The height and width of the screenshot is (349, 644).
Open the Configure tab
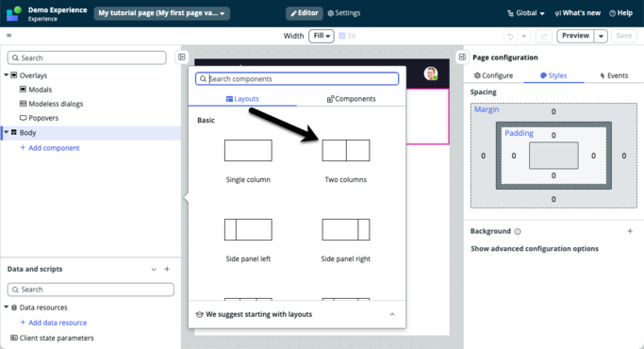click(494, 75)
